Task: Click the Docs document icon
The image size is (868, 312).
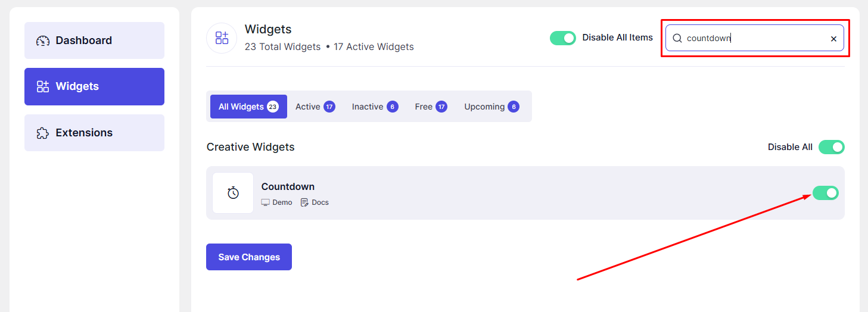Action: point(304,202)
